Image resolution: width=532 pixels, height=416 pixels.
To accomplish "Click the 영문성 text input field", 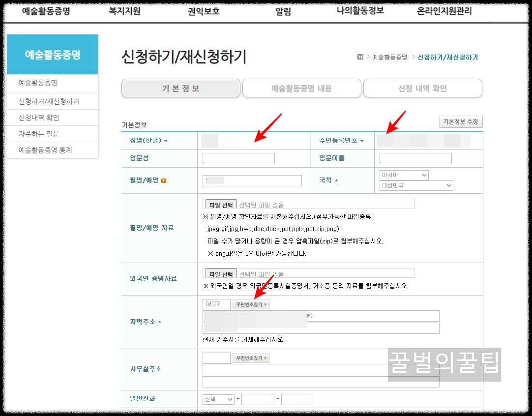I will click(x=238, y=158).
